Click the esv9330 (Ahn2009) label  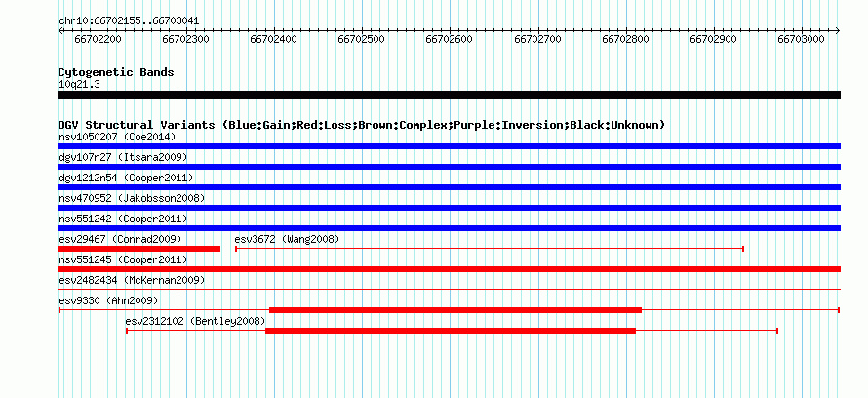(108, 300)
